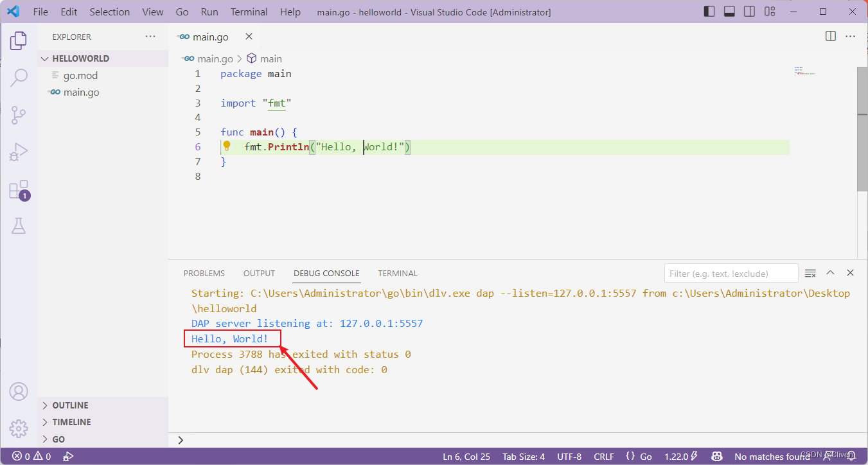
Task: Click the editor vertical scrollbar
Action: click(863, 128)
